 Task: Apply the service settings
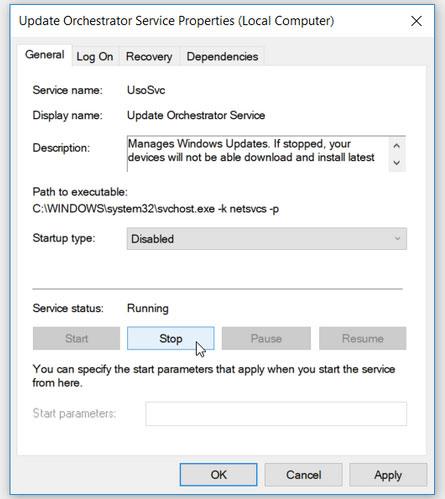pos(388,475)
